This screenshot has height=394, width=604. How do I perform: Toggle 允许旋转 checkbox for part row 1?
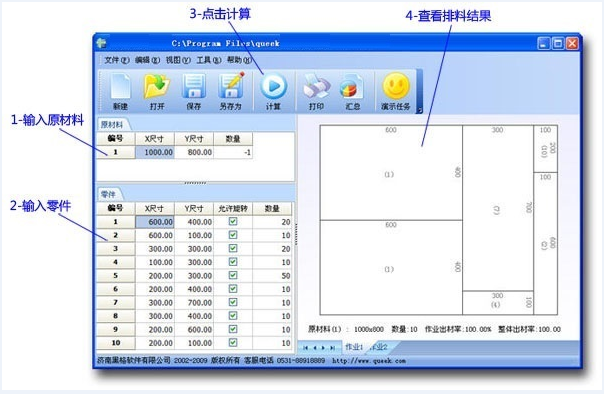point(233,221)
